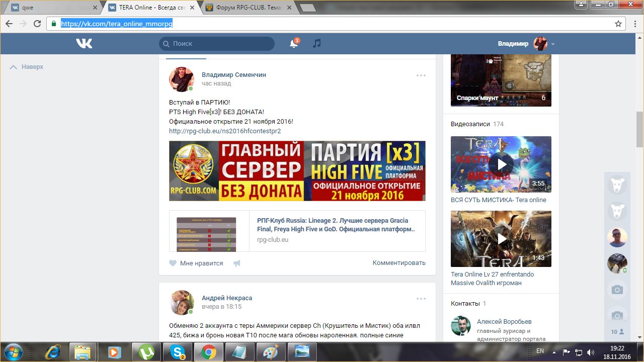Open Алексей Воробьев contact avatar
This screenshot has width=644, height=362.
(461, 326)
